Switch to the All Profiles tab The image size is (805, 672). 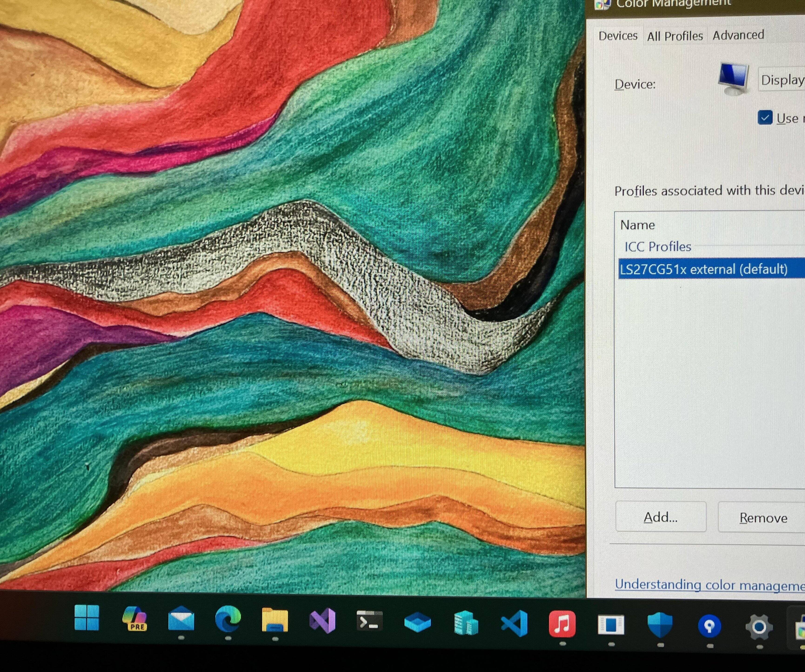click(x=675, y=37)
